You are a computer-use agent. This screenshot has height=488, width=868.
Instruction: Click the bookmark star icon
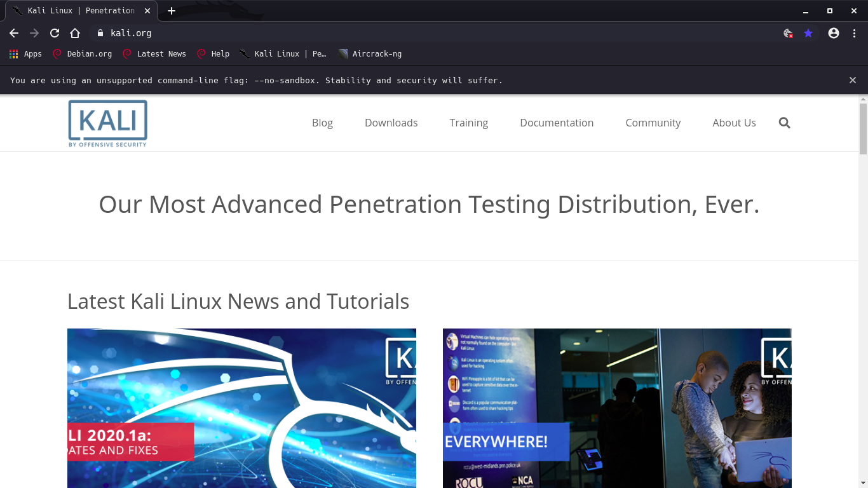[x=808, y=33]
